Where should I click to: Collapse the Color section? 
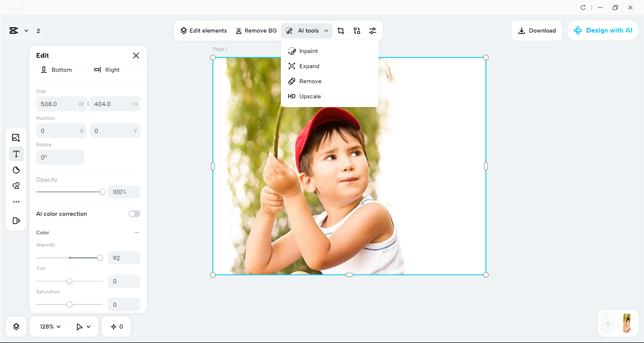pyautogui.click(x=137, y=232)
